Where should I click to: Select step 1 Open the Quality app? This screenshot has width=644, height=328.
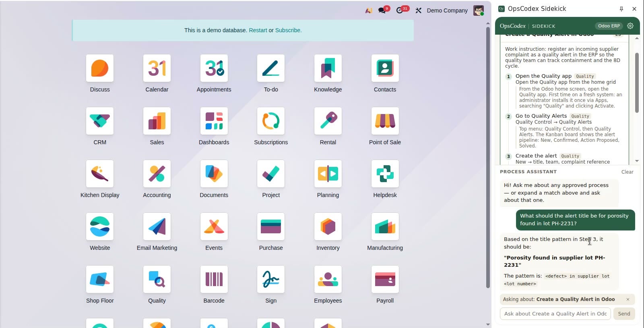point(543,76)
